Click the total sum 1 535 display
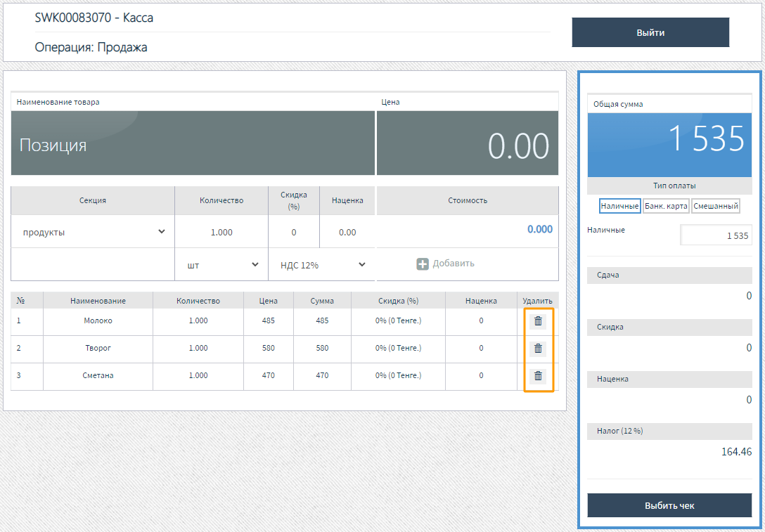This screenshot has width=765, height=532. [x=669, y=145]
